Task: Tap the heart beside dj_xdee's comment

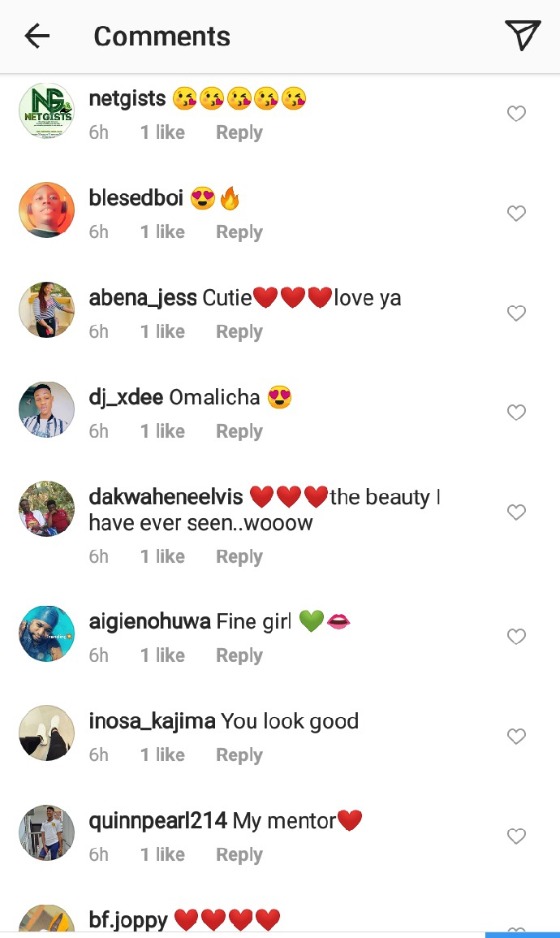Action: [x=516, y=413]
